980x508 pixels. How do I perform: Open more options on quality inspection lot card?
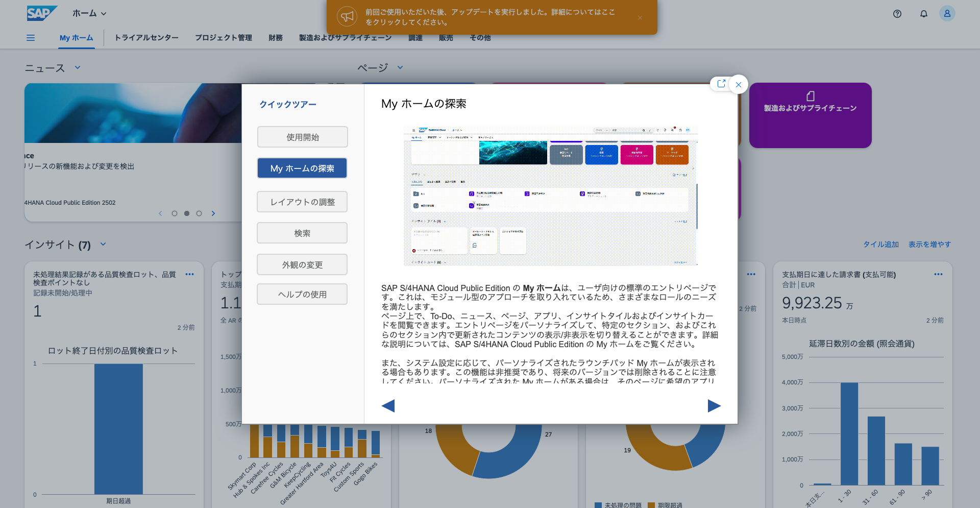190,274
